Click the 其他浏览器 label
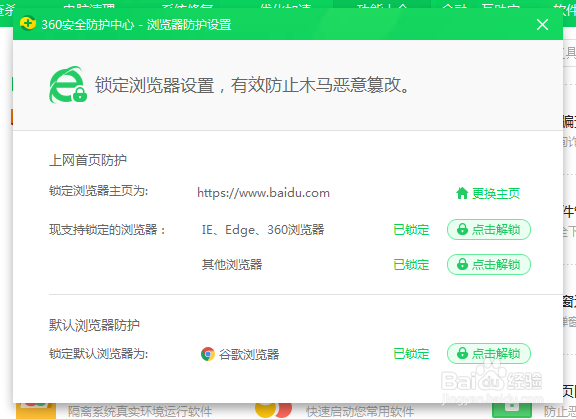The image size is (576, 419). pos(232,265)
